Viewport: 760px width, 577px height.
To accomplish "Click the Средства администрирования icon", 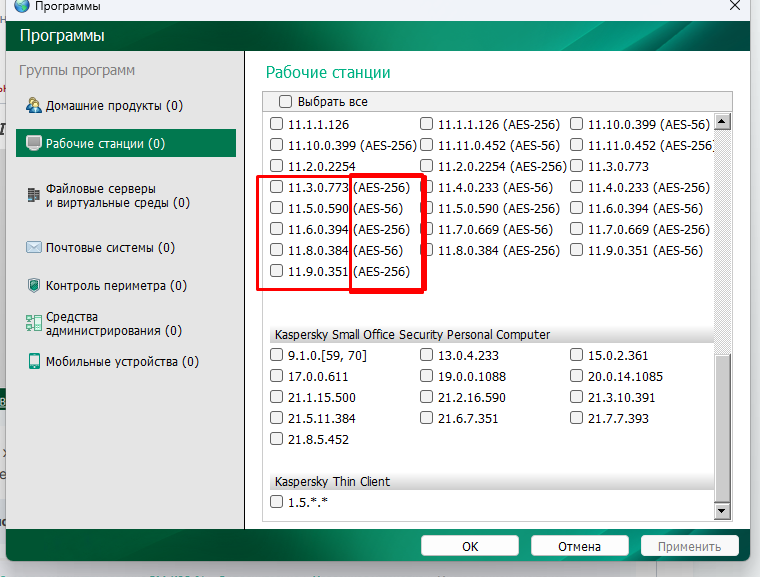I will [x=34, y=323].
